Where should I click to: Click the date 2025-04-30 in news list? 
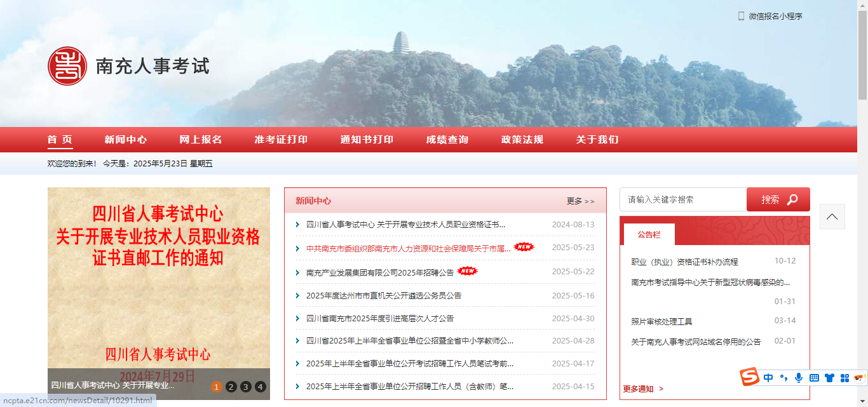coord(573,318)
